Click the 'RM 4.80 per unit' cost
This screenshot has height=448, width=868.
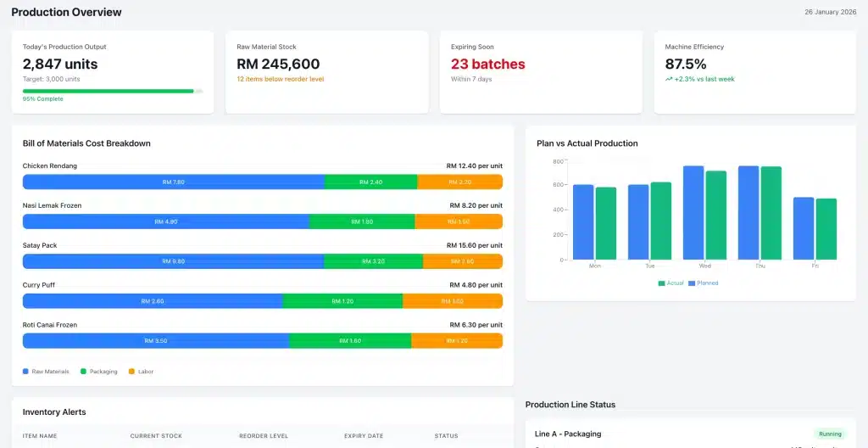point(476,286)
